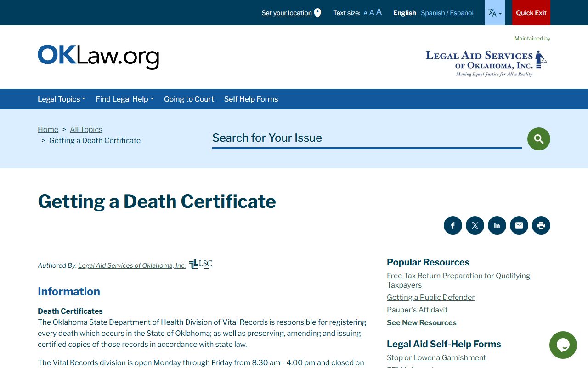Viewport: 588px width, 368px height.
Task: Expand the Legal Topics menu
Action: point(62,99)
